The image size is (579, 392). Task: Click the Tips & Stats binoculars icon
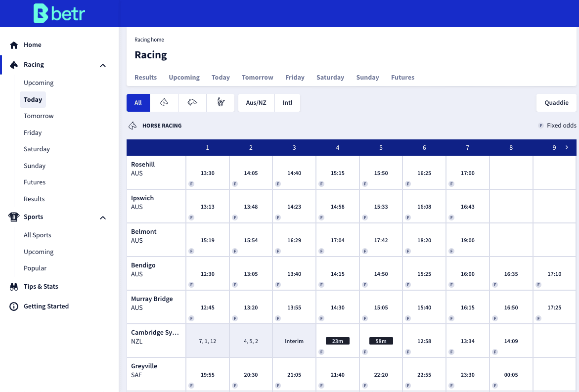[x=14, y=287]
